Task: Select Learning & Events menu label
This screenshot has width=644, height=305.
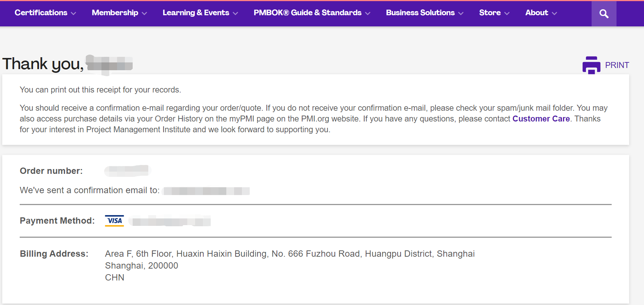Action: click(x=195, y=13)
